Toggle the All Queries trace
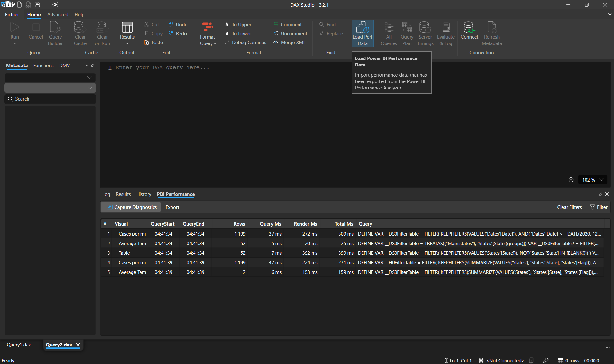This screenshot has width=614, height=364. click(389, 33)
